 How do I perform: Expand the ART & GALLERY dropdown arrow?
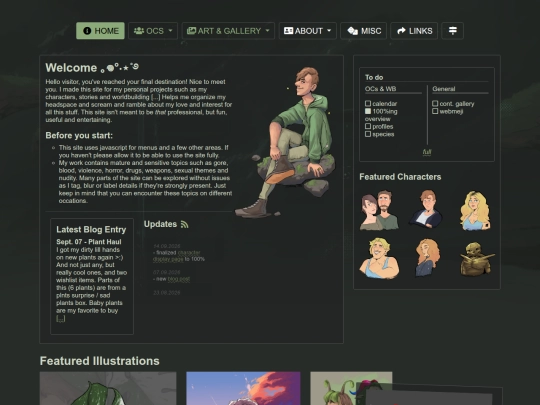268,31
